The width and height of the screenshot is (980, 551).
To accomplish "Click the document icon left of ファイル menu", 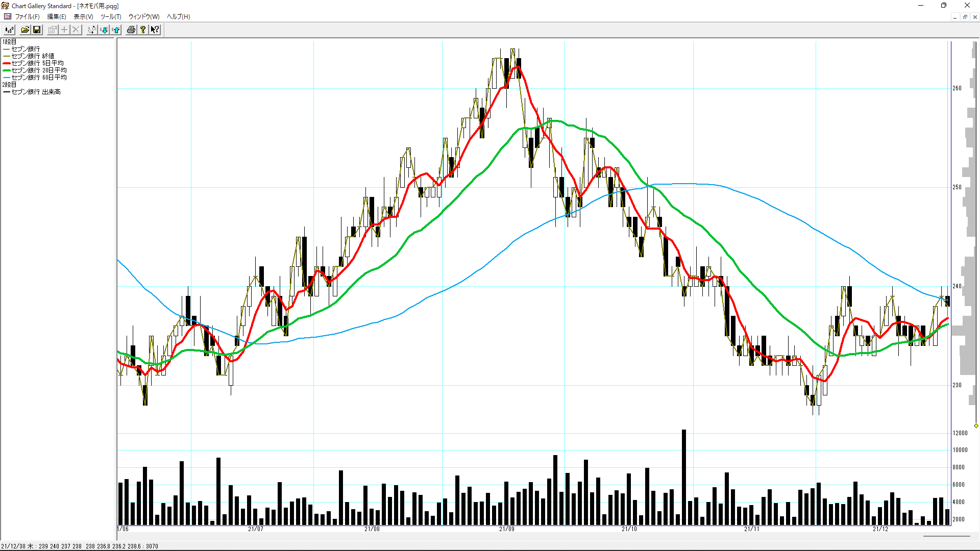I will click(x=7, y=17).
